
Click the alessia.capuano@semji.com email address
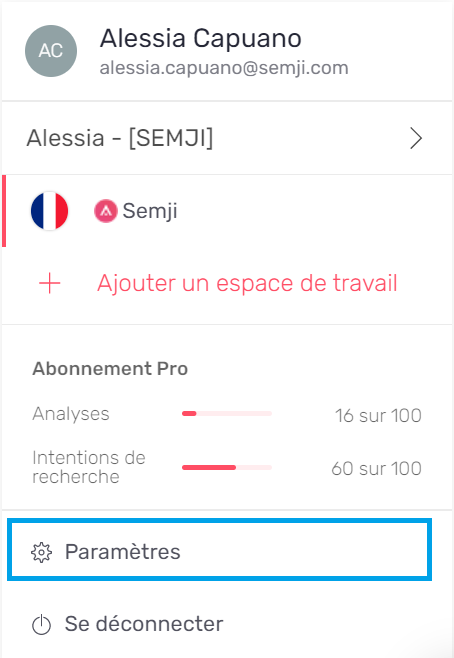pyautogui.click(x=224, y=68)
